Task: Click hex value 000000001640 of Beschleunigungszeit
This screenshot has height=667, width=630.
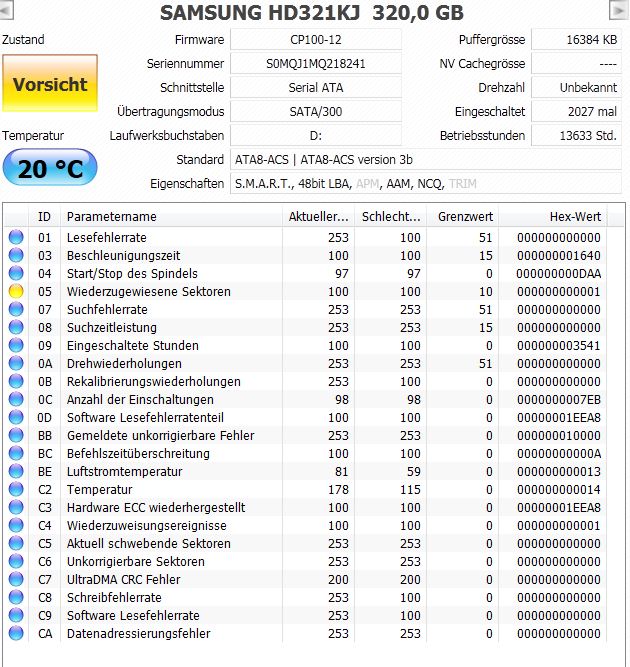Action: [559, 255]
